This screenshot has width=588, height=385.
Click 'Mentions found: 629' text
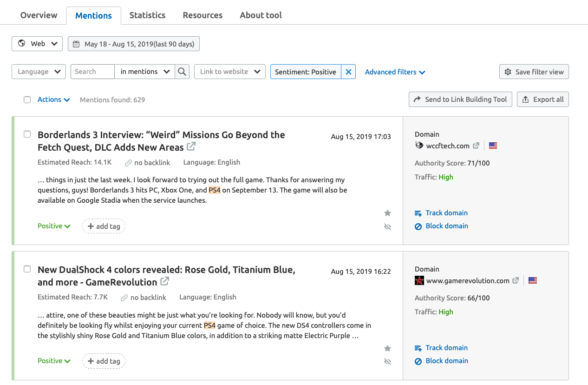[x=112, y=100]
